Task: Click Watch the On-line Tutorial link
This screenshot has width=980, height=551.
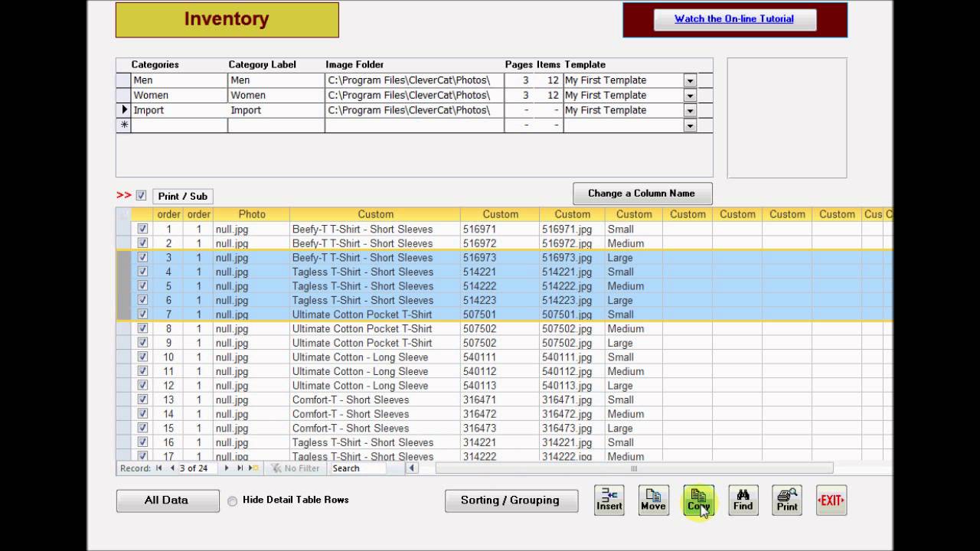Action: (734, 19)
